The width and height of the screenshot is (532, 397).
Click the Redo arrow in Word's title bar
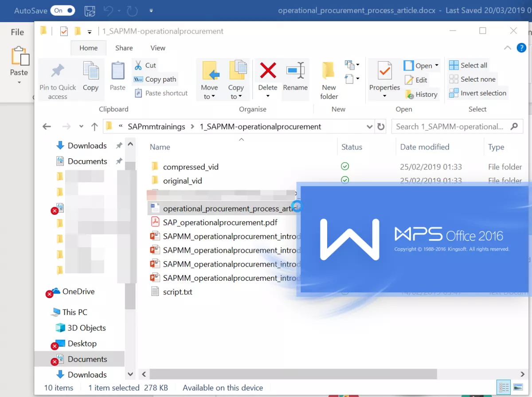133,10
